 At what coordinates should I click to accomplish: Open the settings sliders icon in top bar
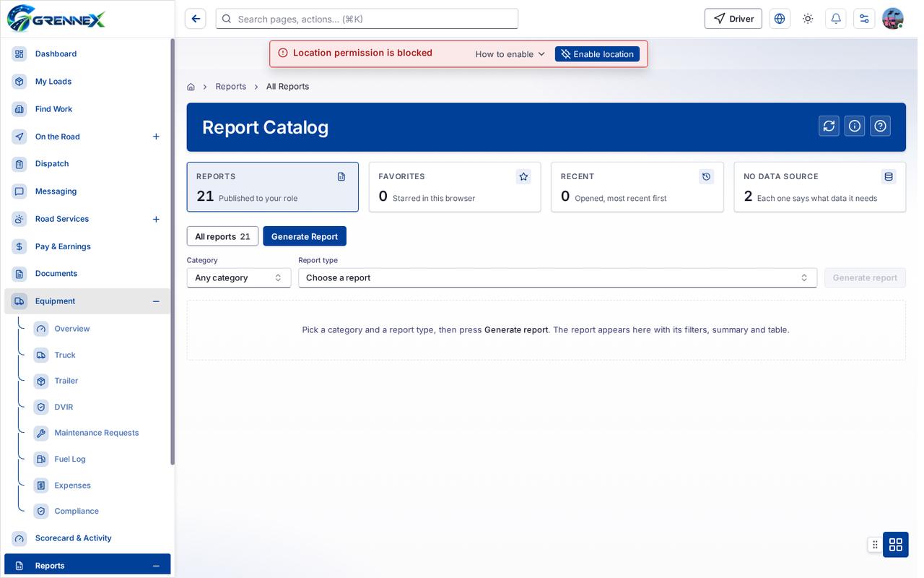coord(864,19)
